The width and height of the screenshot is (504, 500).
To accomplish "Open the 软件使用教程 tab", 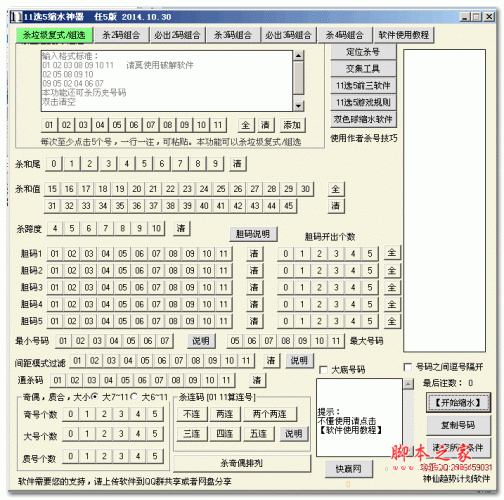I will click(404, 35).
